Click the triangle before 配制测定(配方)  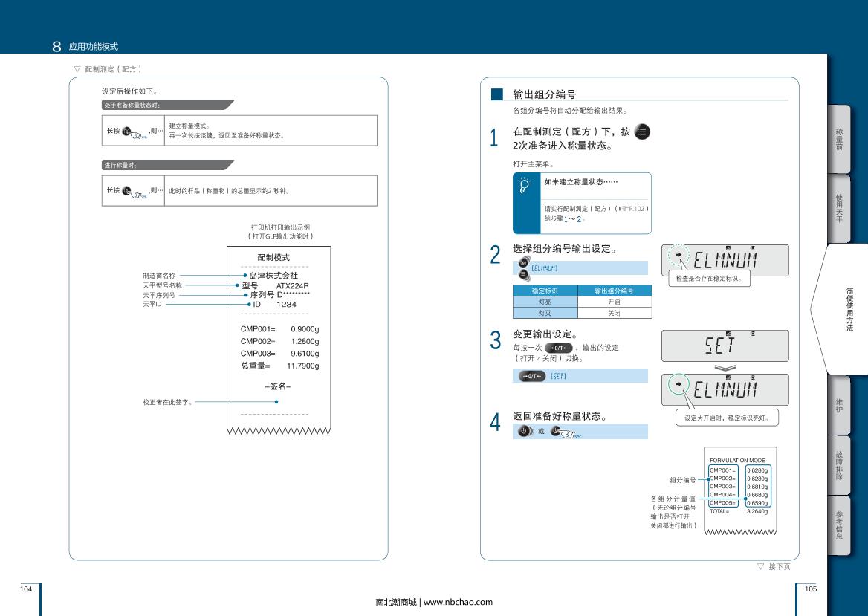pos(77,69)
